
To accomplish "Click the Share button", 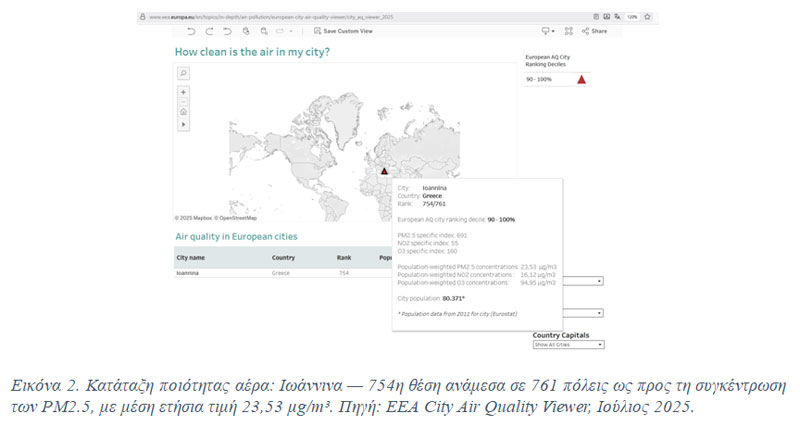I will tap(594, 31).
